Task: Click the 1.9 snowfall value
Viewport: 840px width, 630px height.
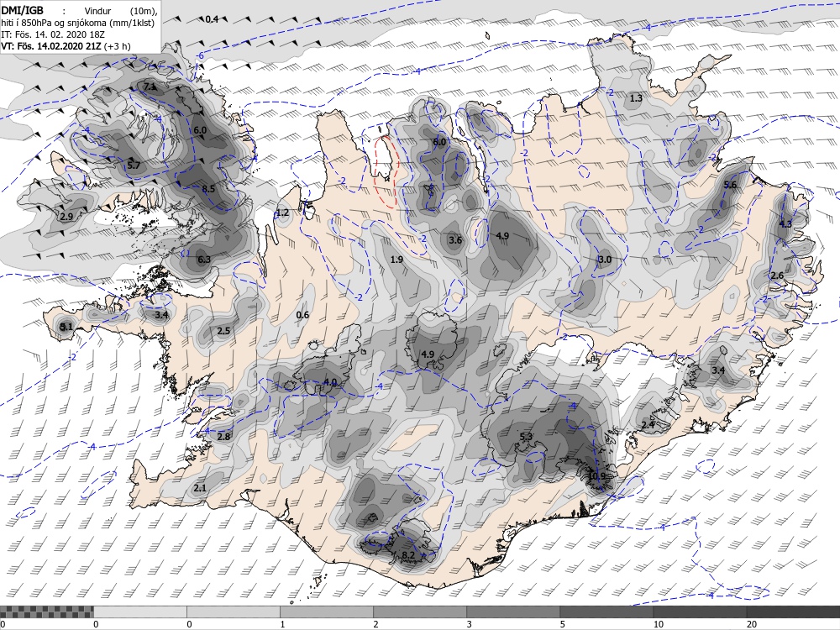Action: click(x=396, y=260)
